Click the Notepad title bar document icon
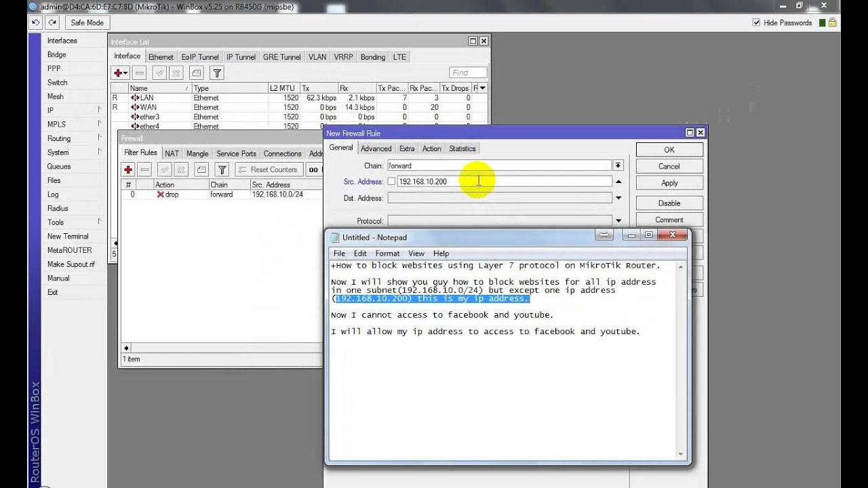The width and height of the screenshot is (868, 488). pyautogui.click(x=334, y=237)
